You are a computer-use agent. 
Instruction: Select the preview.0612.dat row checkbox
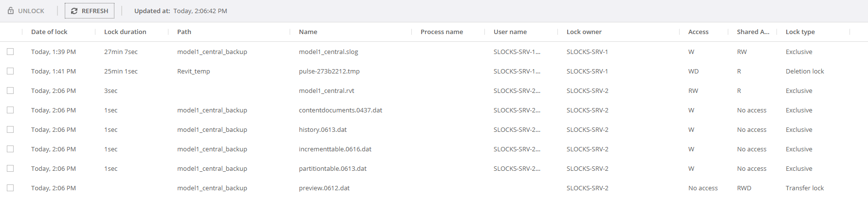(x=10, y=188)
